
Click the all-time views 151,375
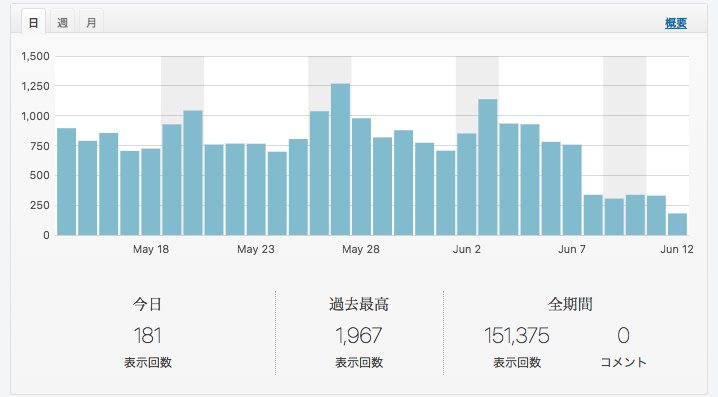pyautogui.click(x=517, y=336)
